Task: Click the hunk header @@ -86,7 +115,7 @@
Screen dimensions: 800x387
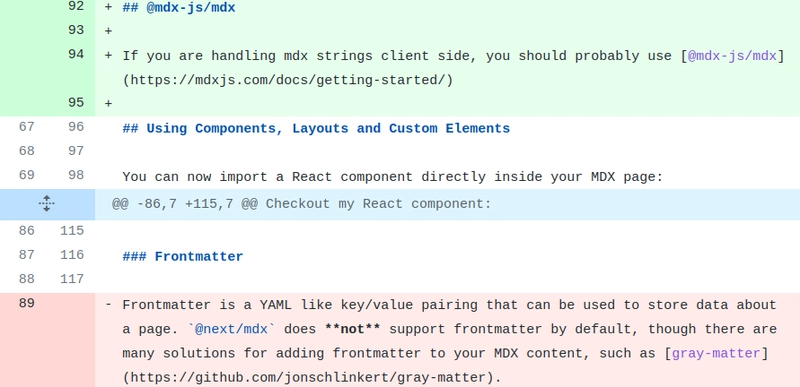Action: (x=185, y=204)
